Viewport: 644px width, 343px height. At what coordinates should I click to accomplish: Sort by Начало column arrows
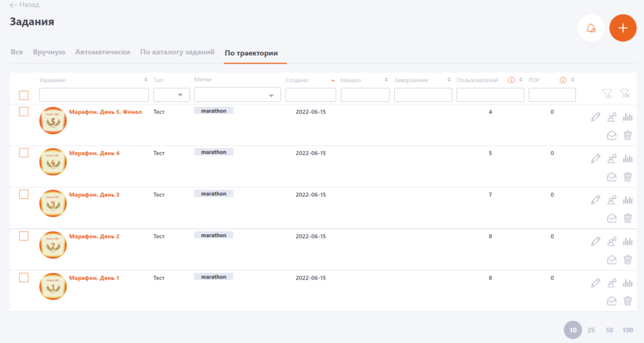[386, 80]
